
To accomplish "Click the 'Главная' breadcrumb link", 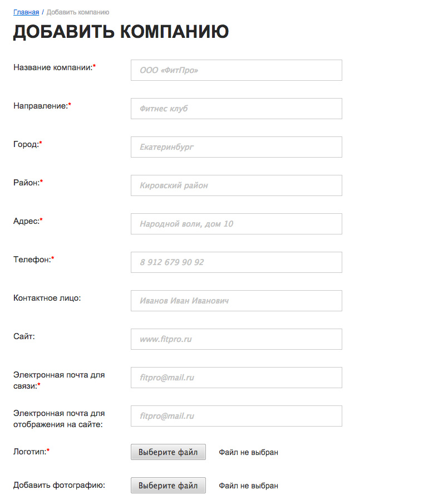I will point(26,12).
